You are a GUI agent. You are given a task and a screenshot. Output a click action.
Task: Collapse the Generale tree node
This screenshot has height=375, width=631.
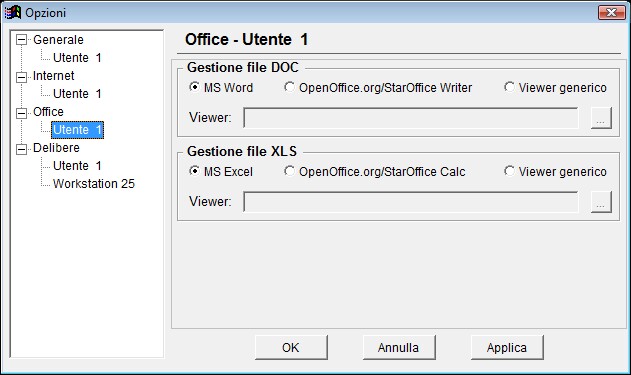click(21, 40)
